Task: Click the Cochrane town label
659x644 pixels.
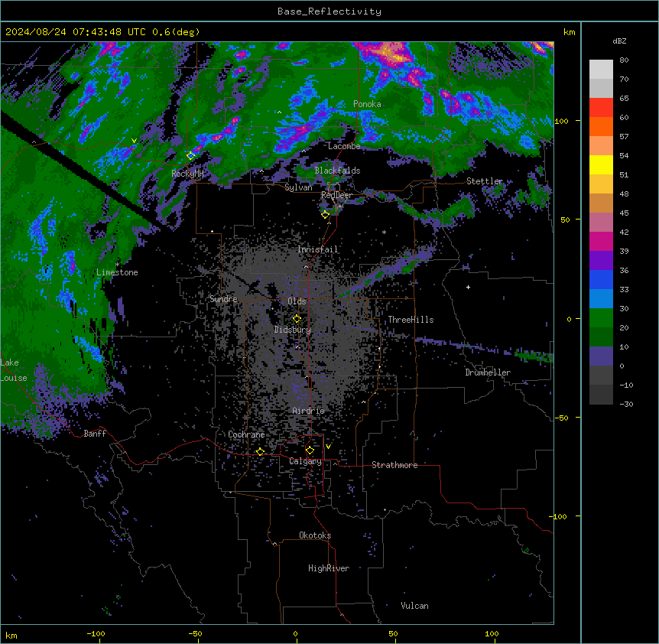Action: (x=246, y=434)
